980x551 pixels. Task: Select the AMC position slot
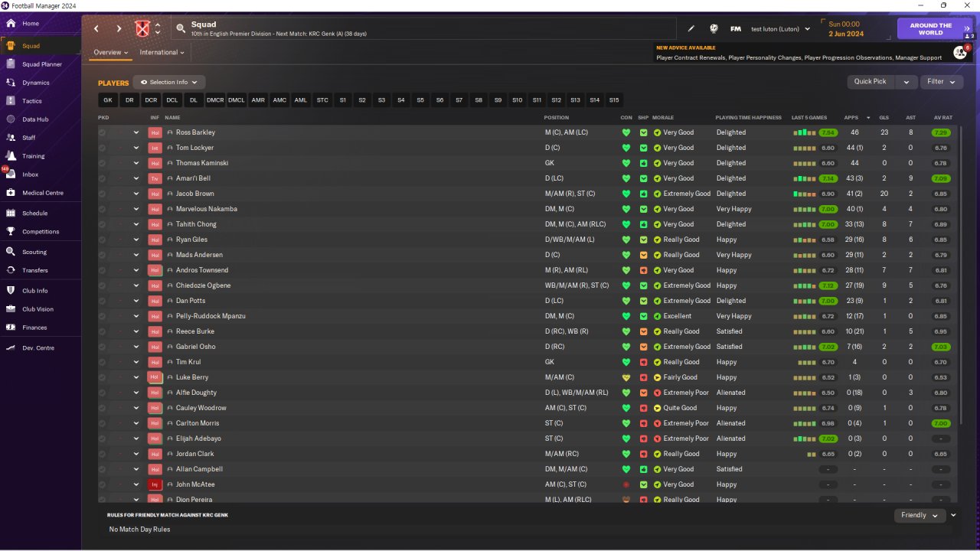(279, 100)
